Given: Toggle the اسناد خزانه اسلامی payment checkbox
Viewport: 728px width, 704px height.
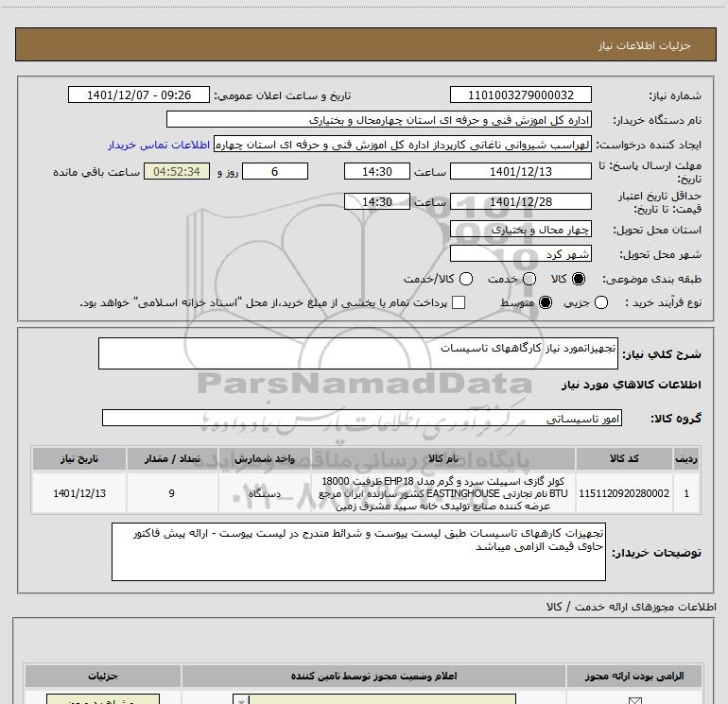Looking at the screenshot, I should tap(459, 302).
